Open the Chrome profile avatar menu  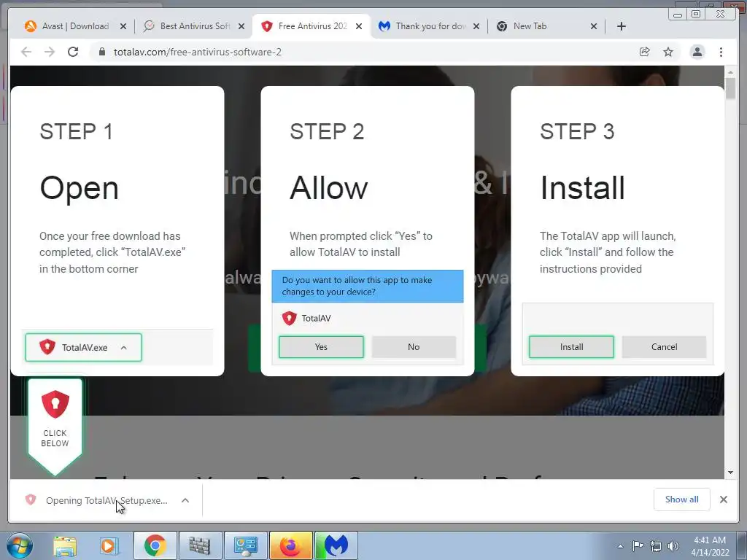tap(697, 52)
